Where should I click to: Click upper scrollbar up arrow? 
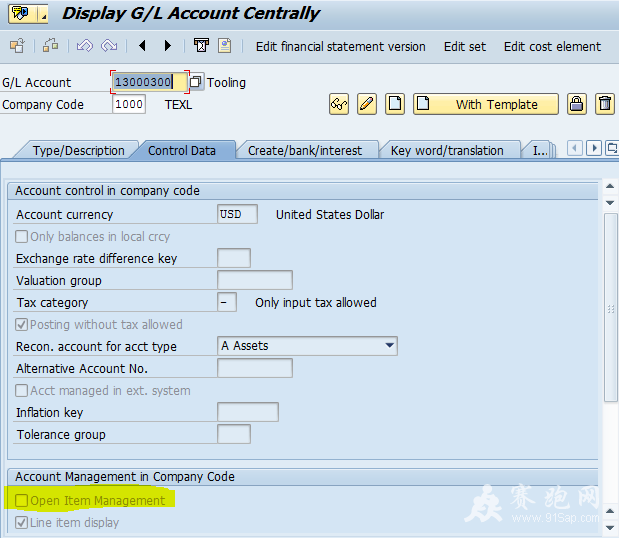[x=610, y=186]
